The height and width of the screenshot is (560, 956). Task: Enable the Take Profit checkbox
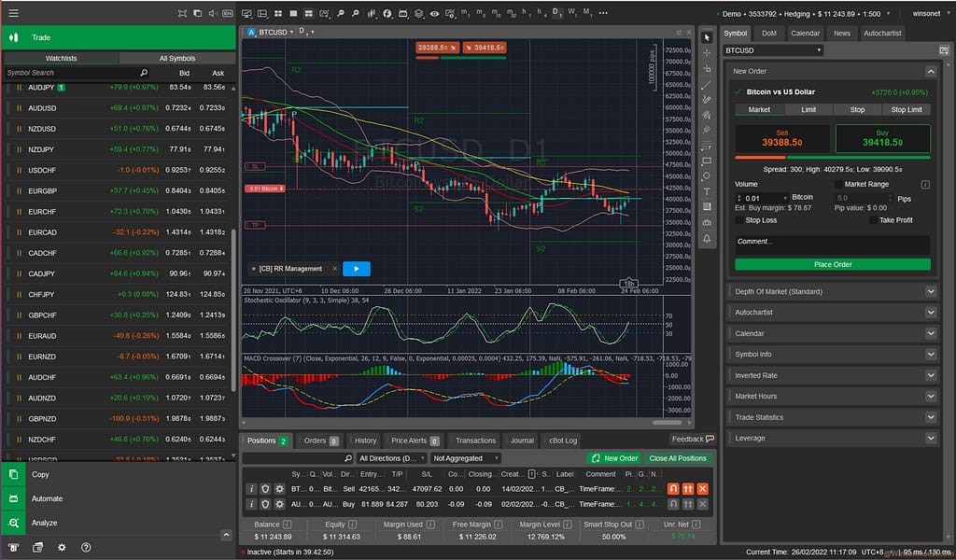tap(874, 221)
